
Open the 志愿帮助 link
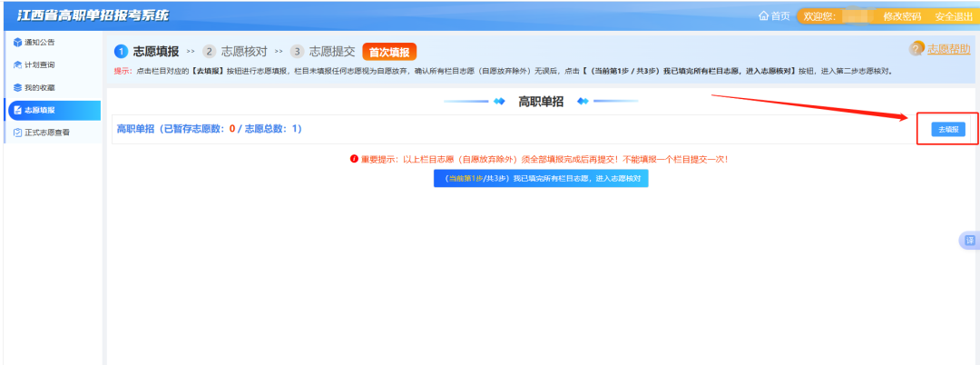pyautogui.click(x=948, y=49)
